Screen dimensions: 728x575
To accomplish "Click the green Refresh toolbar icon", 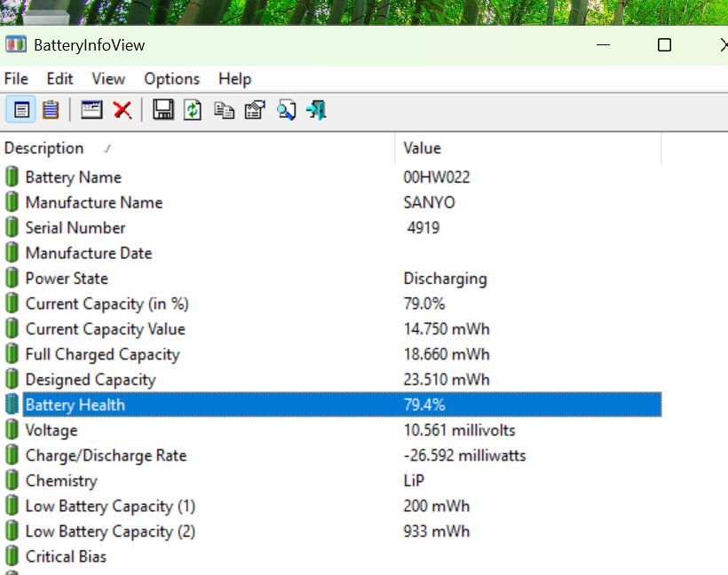I will point(193,109).
